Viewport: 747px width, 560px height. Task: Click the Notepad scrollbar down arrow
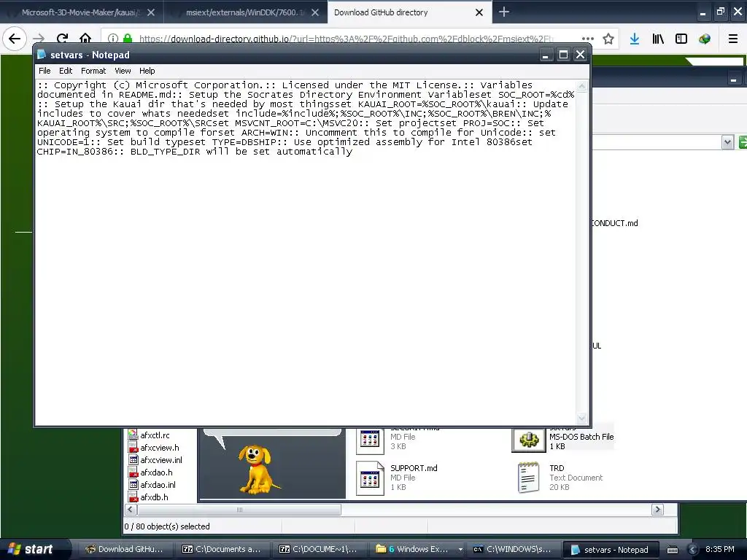point(581,418)
